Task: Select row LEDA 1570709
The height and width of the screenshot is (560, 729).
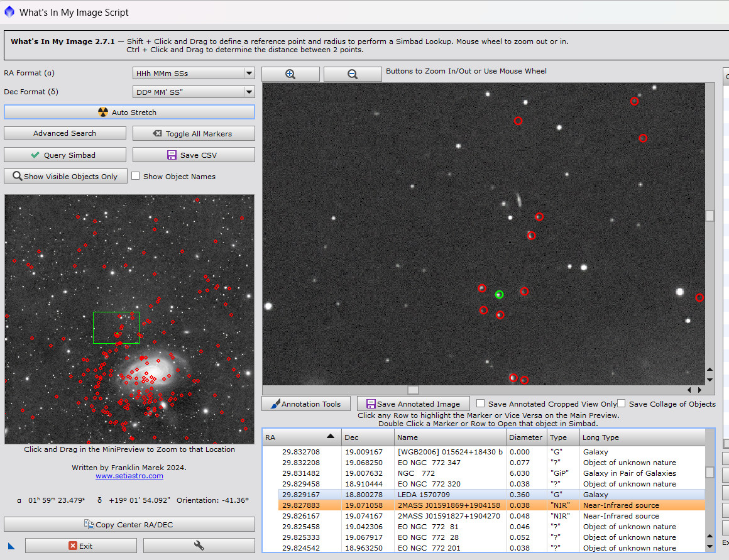Action: [491, 495]
